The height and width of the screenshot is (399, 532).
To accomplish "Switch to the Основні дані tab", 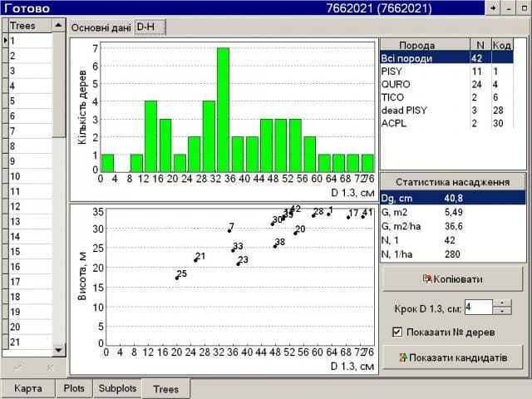I will pyautogui.click(x=101, y=27).
